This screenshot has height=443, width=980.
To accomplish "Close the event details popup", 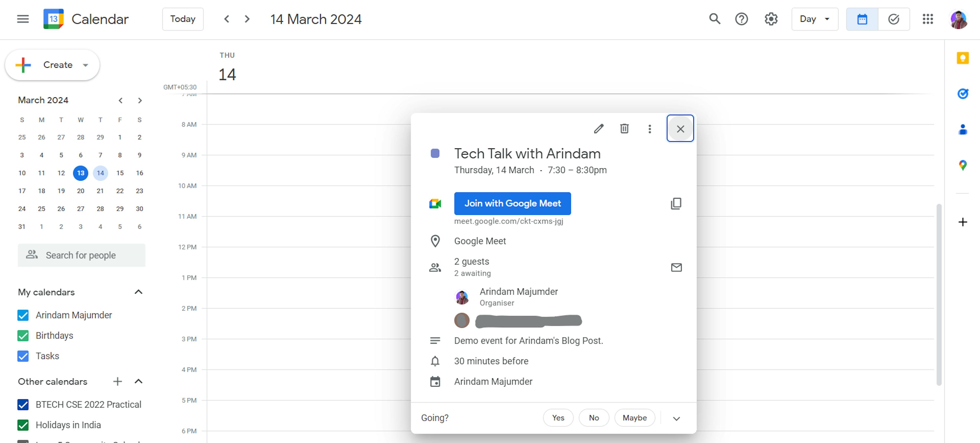I will click(x=680, y=129).
